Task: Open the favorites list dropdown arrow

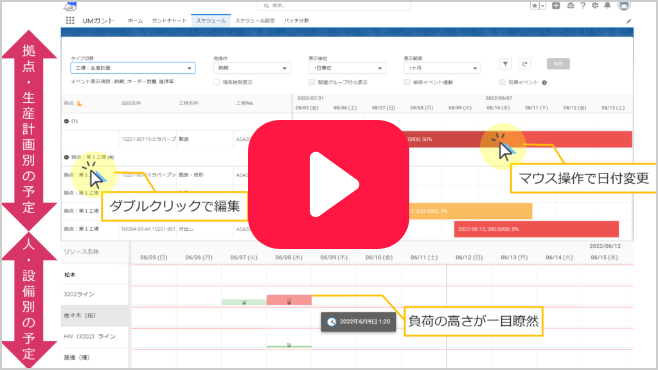Action: click(543, 6)
